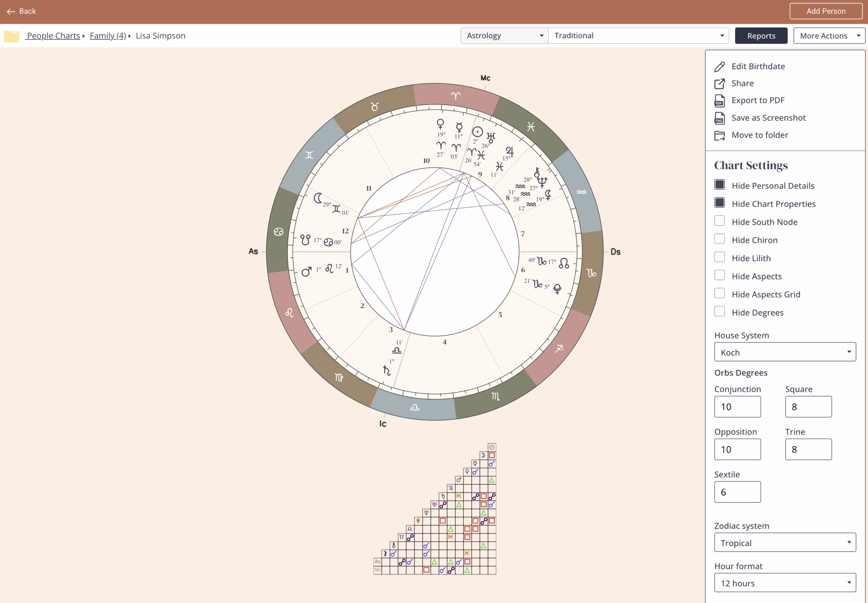The image size is (868, 603).
Task: Check the Hide Aspects Grid option
Action: point(719,294)
